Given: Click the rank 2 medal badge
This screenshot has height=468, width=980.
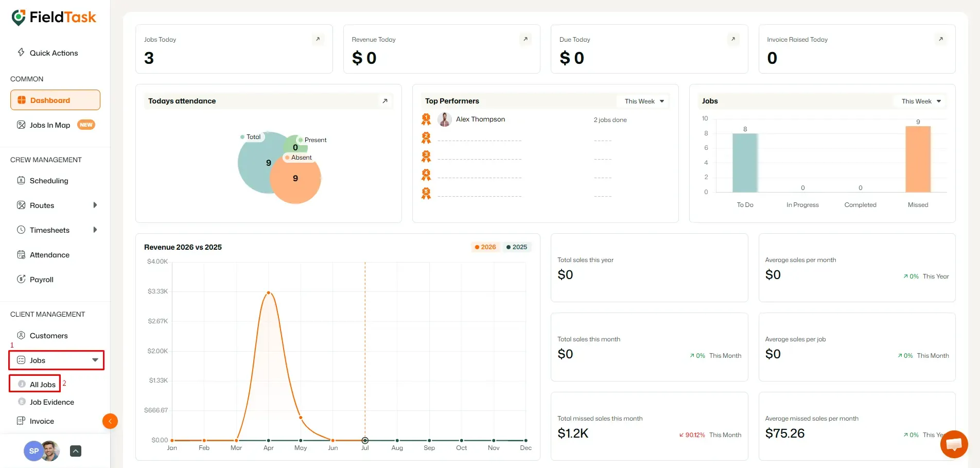Looking at the screenshot, I should coord(426,138).
